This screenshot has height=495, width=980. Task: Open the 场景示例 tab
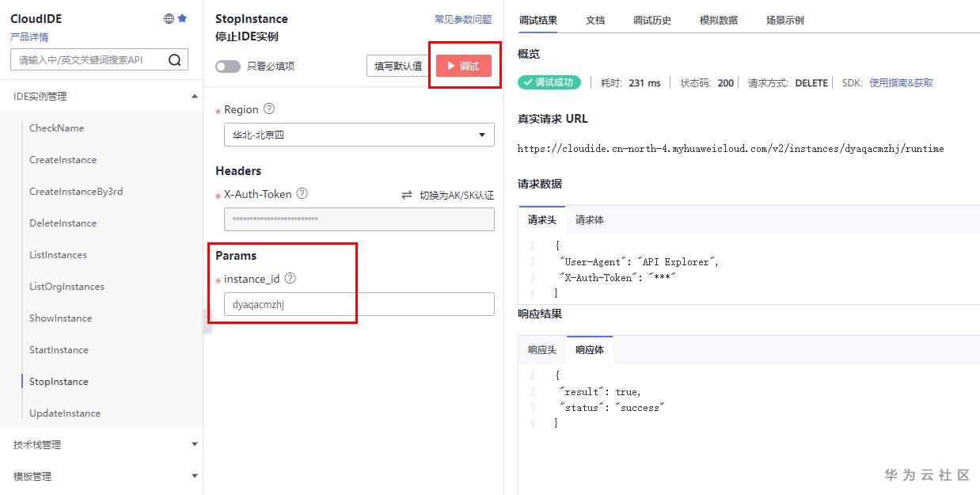click(x=785, y=20)
